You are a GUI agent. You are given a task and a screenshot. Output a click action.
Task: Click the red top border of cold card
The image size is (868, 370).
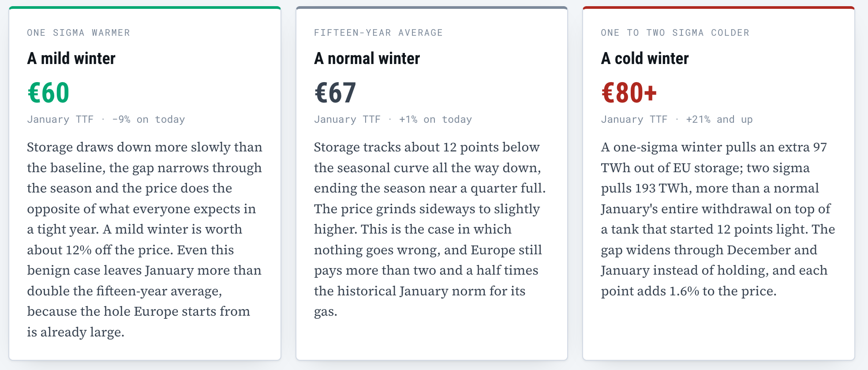(718, 8)
